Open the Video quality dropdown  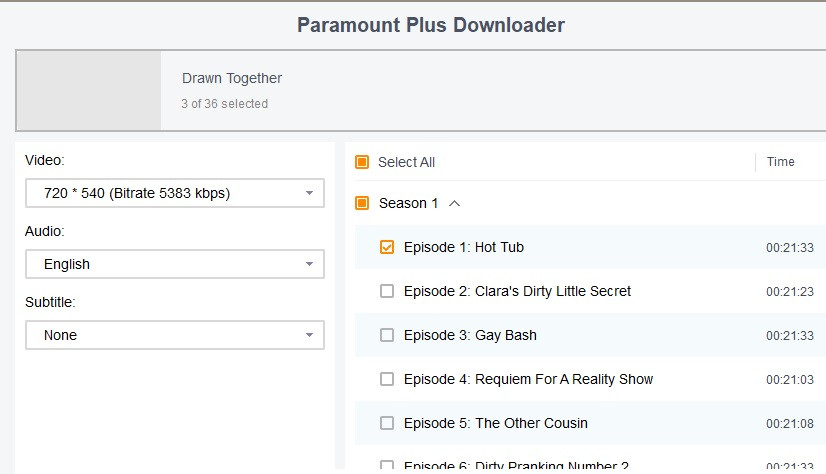(174, 193)
